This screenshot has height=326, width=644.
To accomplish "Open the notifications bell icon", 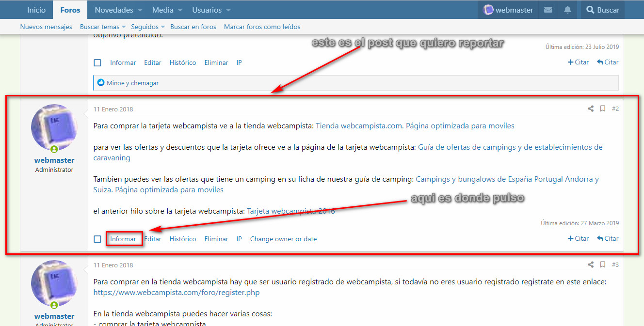I will point(567,10).
